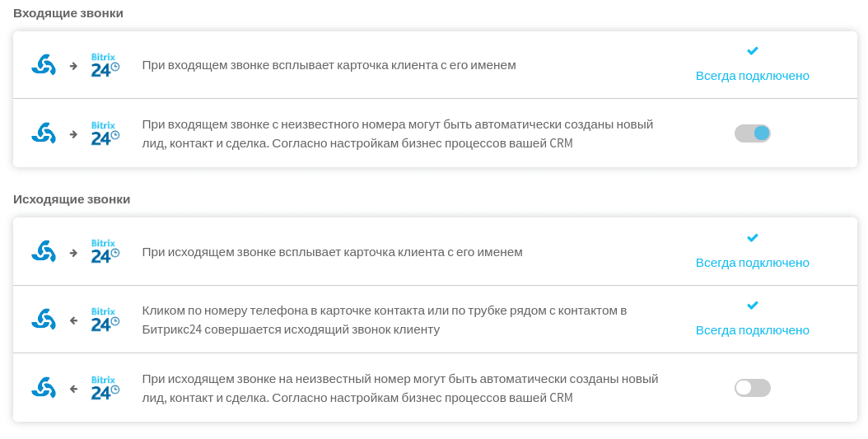Viewport: 868px width, 439px height.
Task: Click the checkmark above the first incoming 'Всегда подключено'
Action: click(x=753, y=51)
